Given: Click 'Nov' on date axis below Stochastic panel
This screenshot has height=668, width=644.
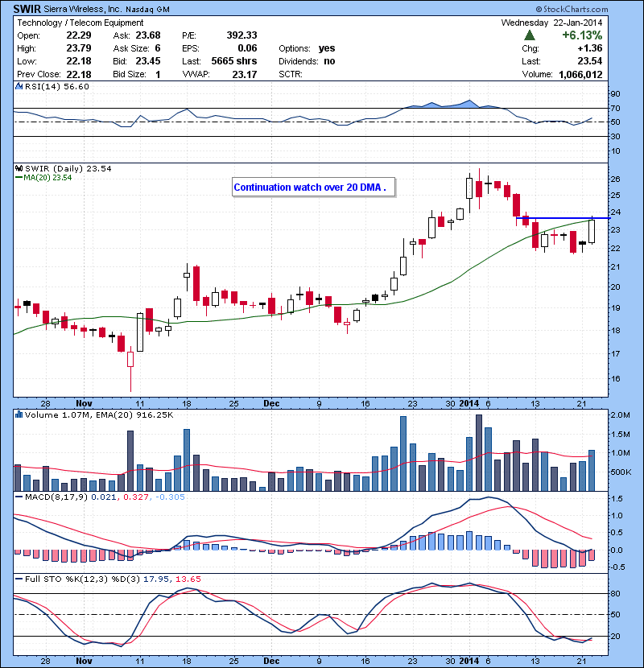Looking at the screenshot, I should point(84,661).
